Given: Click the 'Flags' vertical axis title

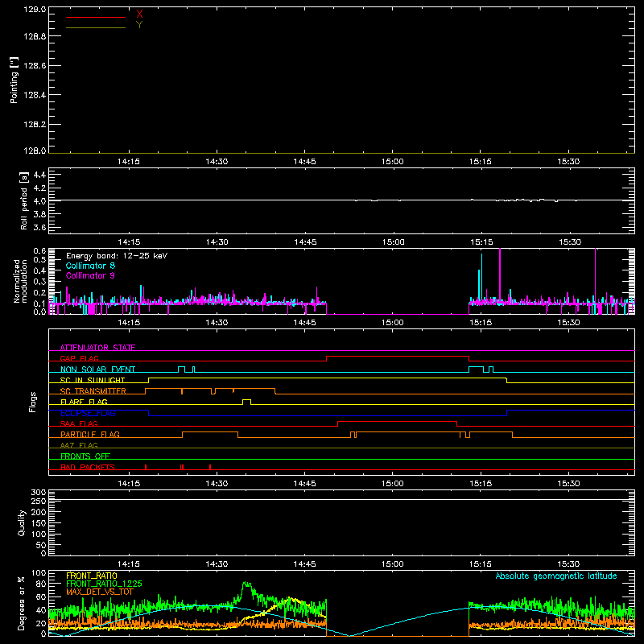Looking at the screenshot, I should (x=33, y=402).
